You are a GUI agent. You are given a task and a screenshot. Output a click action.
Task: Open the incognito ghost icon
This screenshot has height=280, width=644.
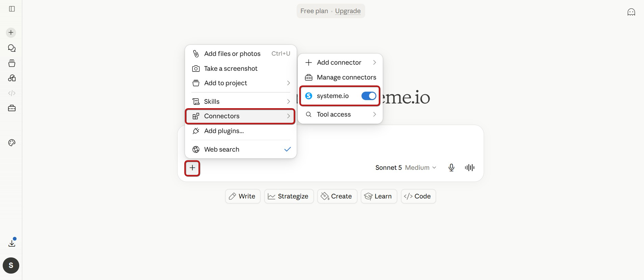631,12
